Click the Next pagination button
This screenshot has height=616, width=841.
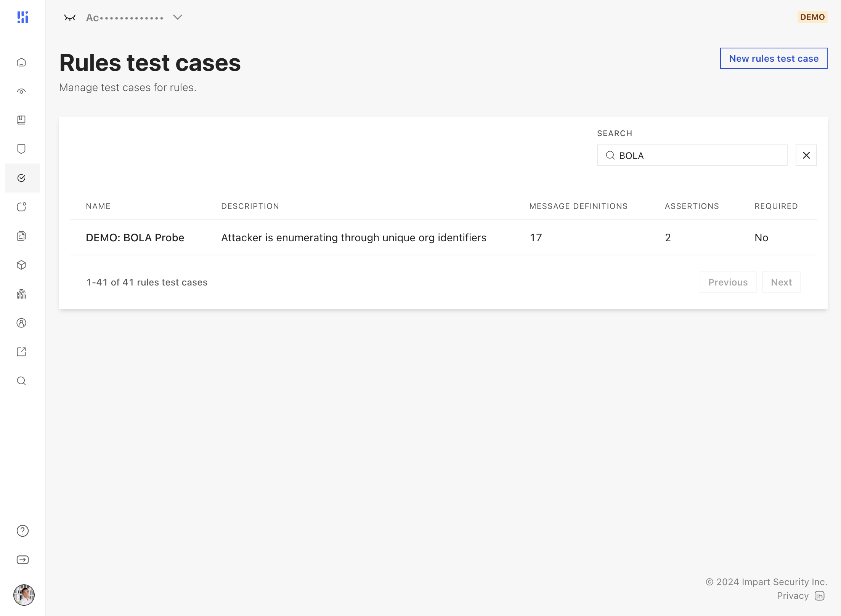pos(781,282)
